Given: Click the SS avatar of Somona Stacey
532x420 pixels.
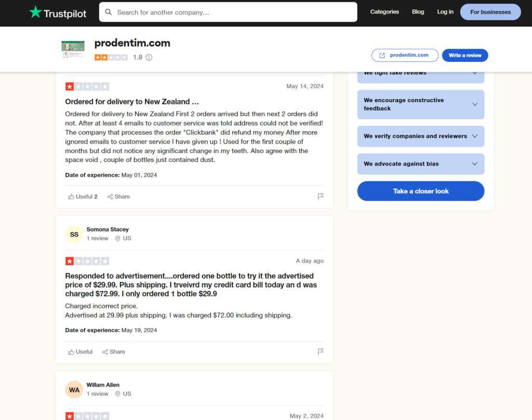Looking at the screenshot, I should (x=74, y=235).
